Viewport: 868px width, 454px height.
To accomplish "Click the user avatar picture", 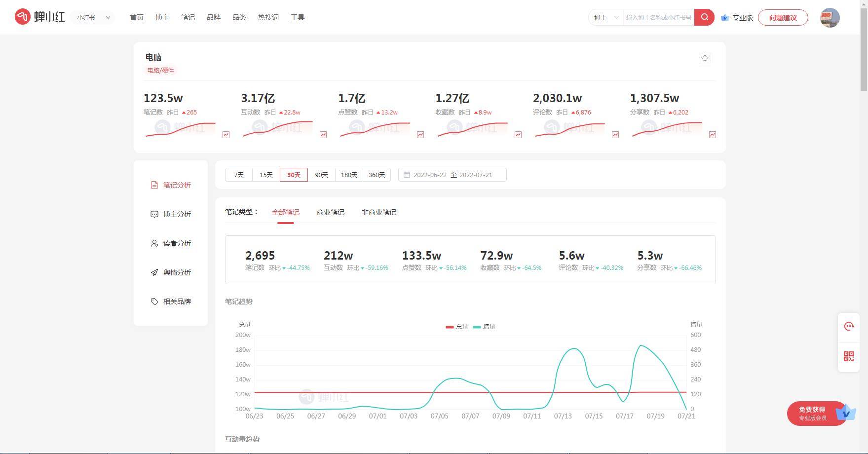I will click(x=830, y=18).
